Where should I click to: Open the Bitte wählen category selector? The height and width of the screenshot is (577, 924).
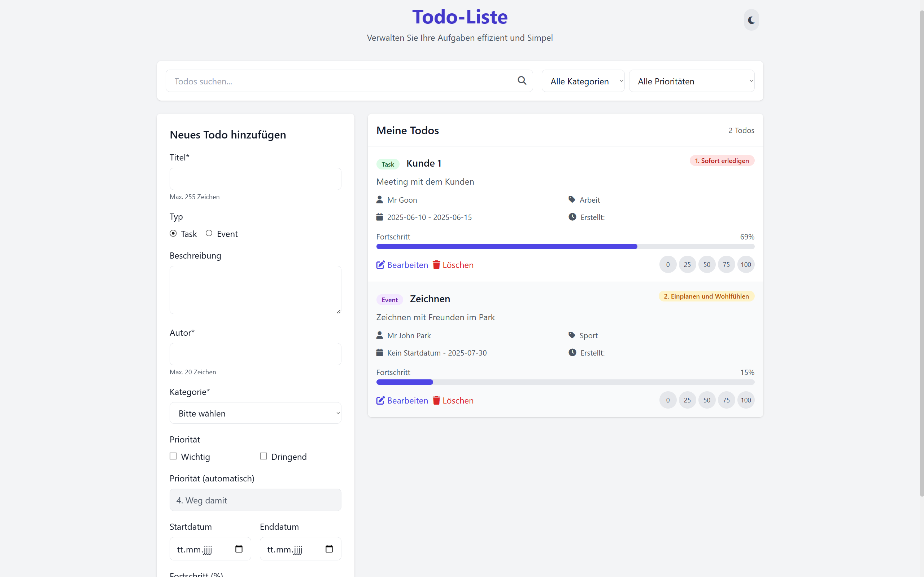coord(255,413)
